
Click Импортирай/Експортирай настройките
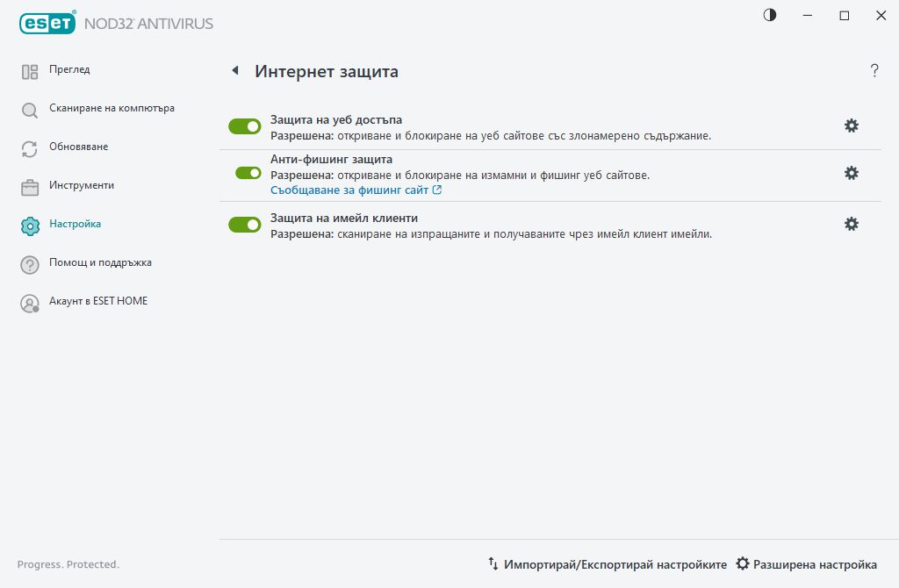(608, 564)
